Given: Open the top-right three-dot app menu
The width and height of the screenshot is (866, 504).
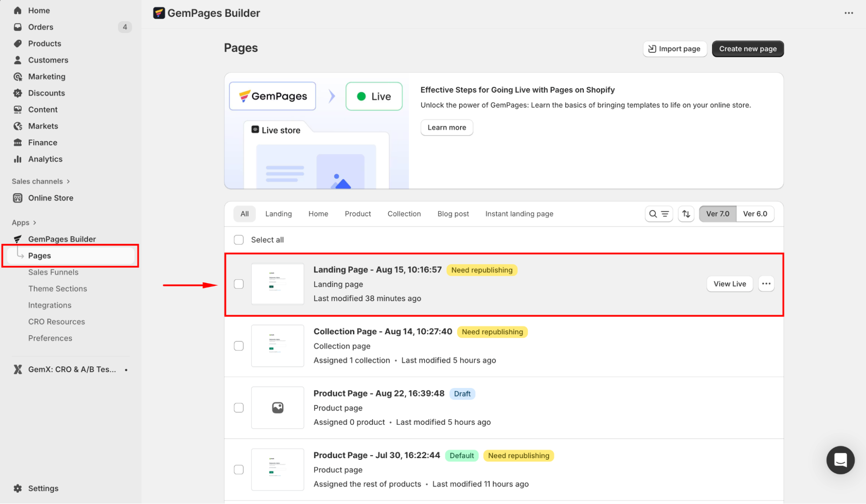Looking at the screenshot, I should pos(849,13).
